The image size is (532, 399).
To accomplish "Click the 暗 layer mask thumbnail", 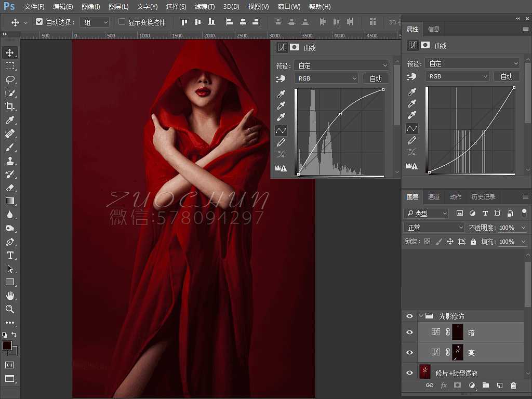I will pos(457,332).
